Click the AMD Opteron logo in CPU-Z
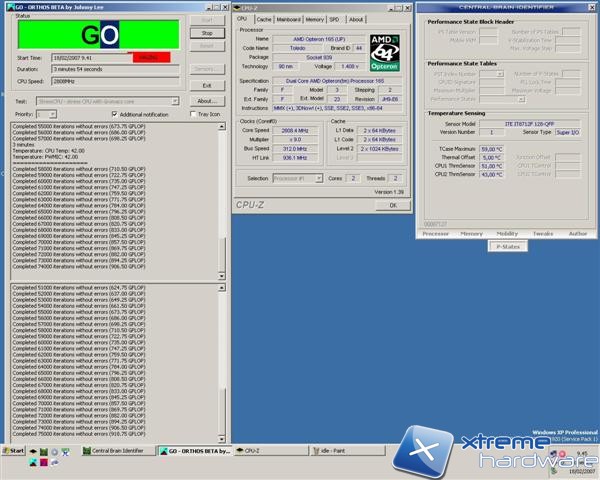Image resolution: width=600 pixels, height=480 pixels. pyautogui.click(x=386, y=52)
